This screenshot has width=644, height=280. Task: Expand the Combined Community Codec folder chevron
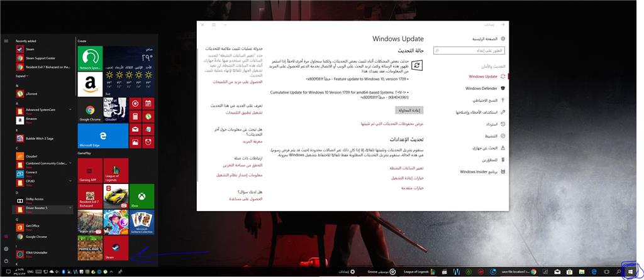(70, 163)
